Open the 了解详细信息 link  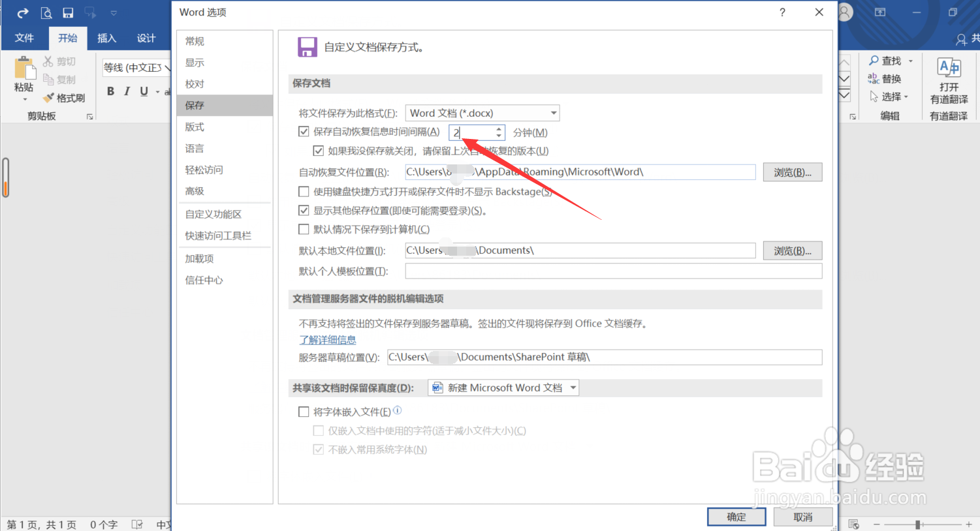point(328,340)
